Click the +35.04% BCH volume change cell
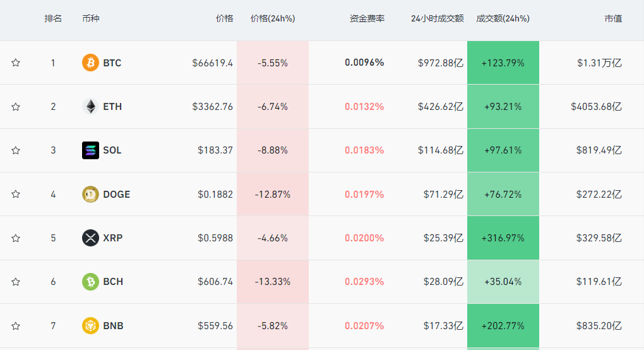The width and height of the screenshot is (644, 350). tap(503, 282)
